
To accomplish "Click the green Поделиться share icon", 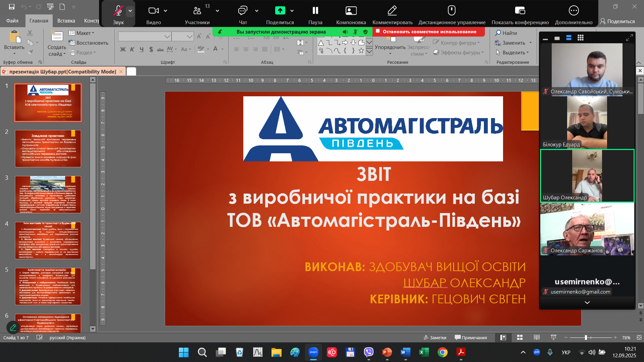I will point(280,11).
